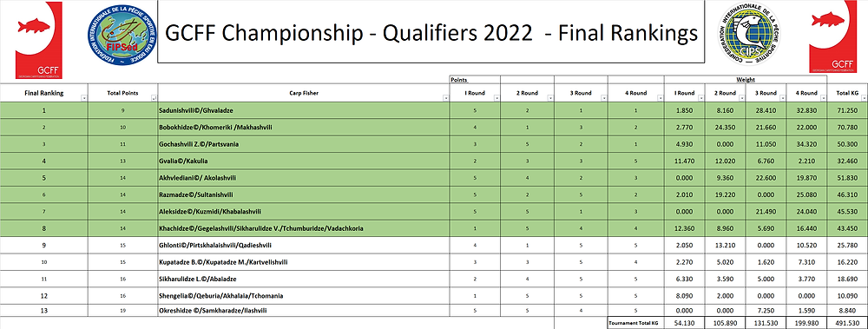Select the Carp Fisher column header
The height and width of the screenshot is (329, 868).
coord(304,93)
